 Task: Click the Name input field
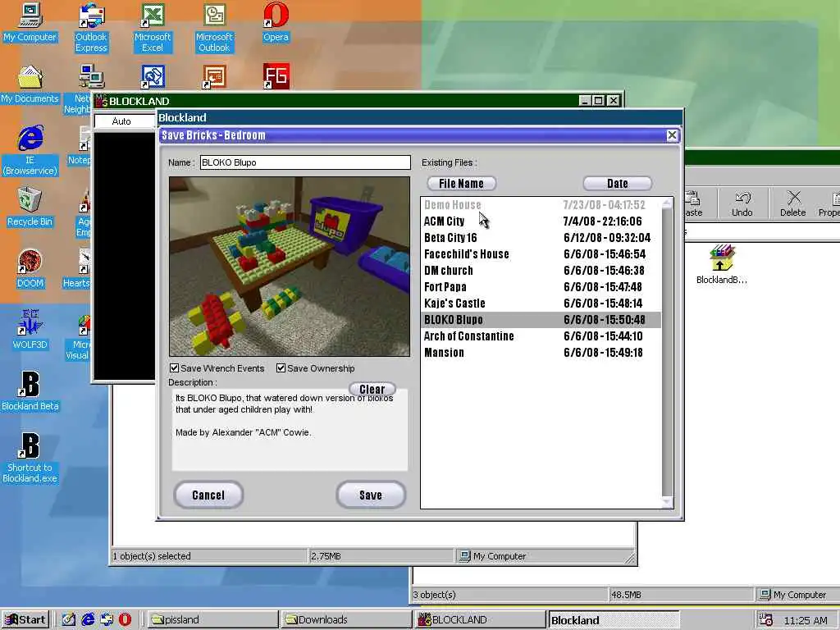tap(305, 162)
